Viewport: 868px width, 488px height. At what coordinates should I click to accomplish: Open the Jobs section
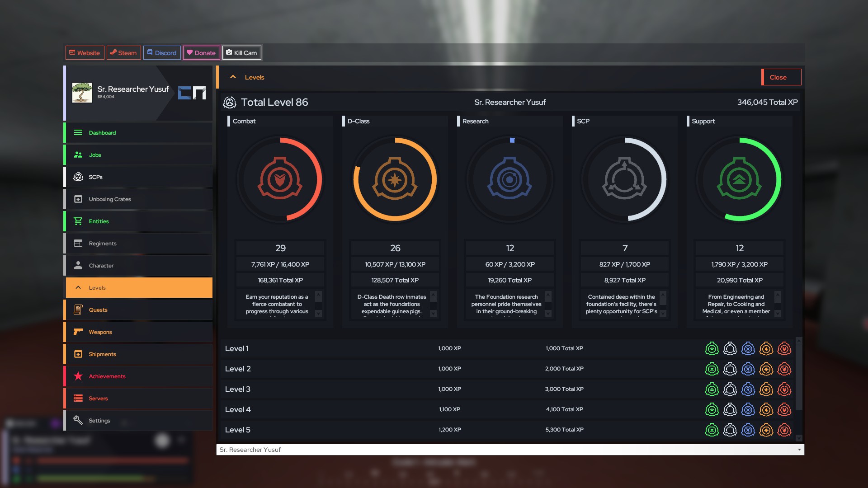click(x=138, y=155)
